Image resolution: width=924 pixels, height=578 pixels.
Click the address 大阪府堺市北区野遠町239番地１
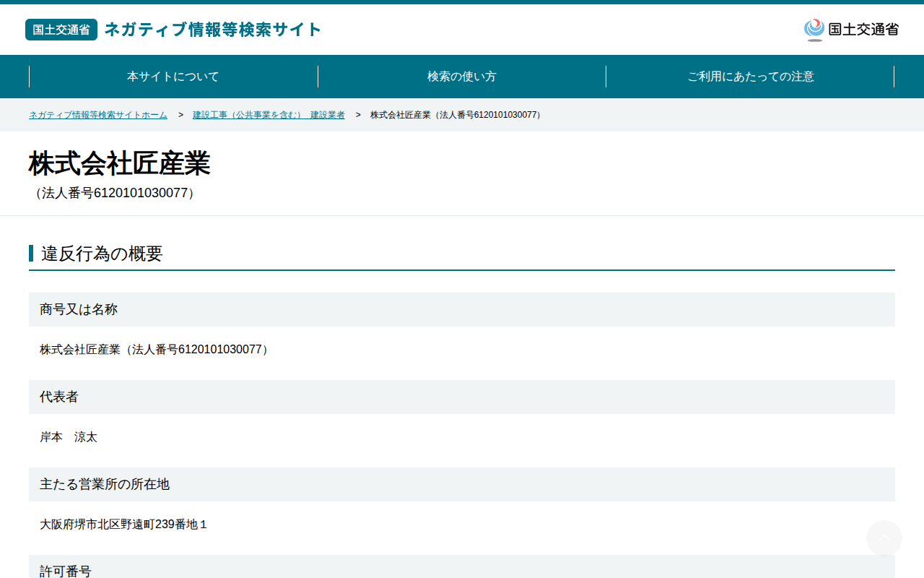point(123,525)
